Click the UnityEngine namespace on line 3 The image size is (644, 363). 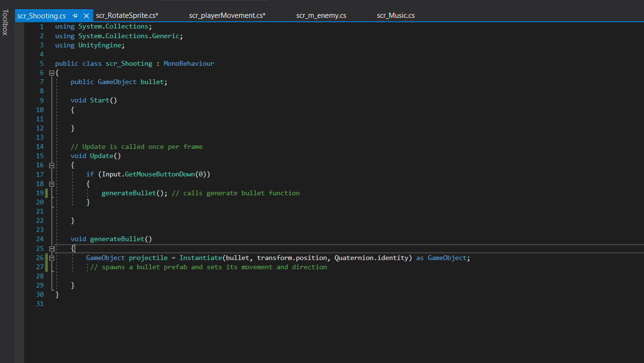pos(100,45)
